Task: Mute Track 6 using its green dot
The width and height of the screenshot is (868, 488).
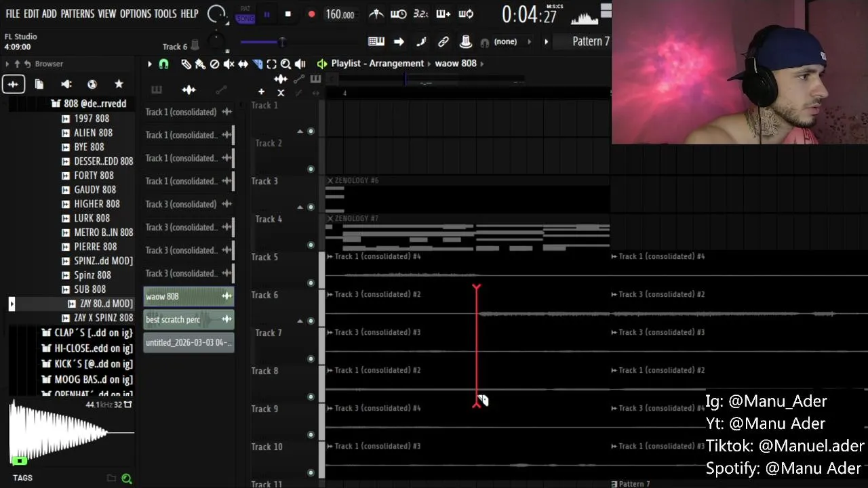Action: point(311,321)
